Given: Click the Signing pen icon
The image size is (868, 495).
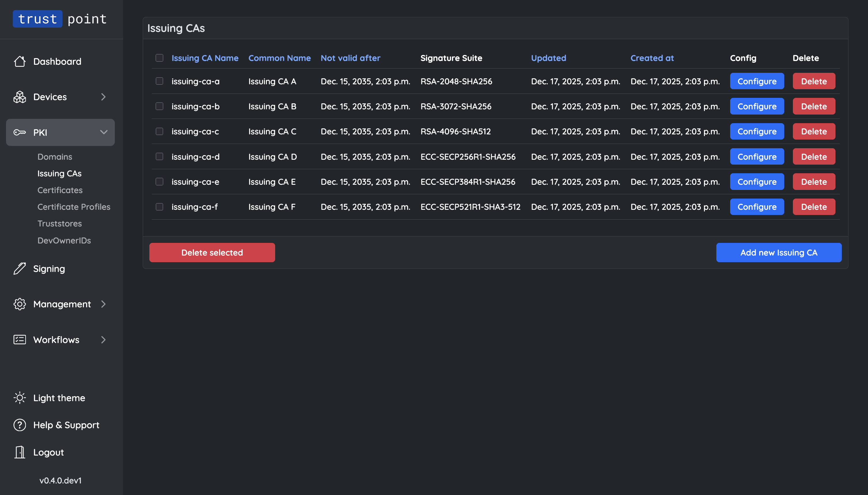Looking at the screenshot, I should (x=19, y=269).
